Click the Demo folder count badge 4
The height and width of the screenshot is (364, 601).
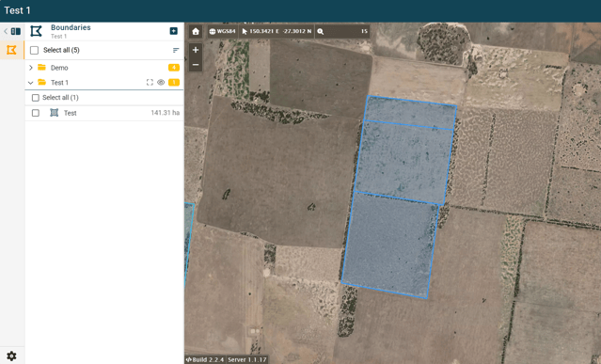point(174,68)
